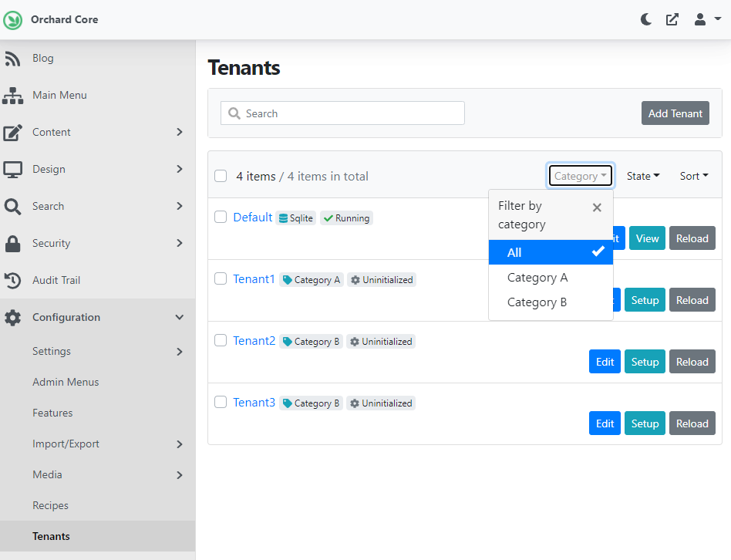Open the Tenant1 link

coord(254,278)
